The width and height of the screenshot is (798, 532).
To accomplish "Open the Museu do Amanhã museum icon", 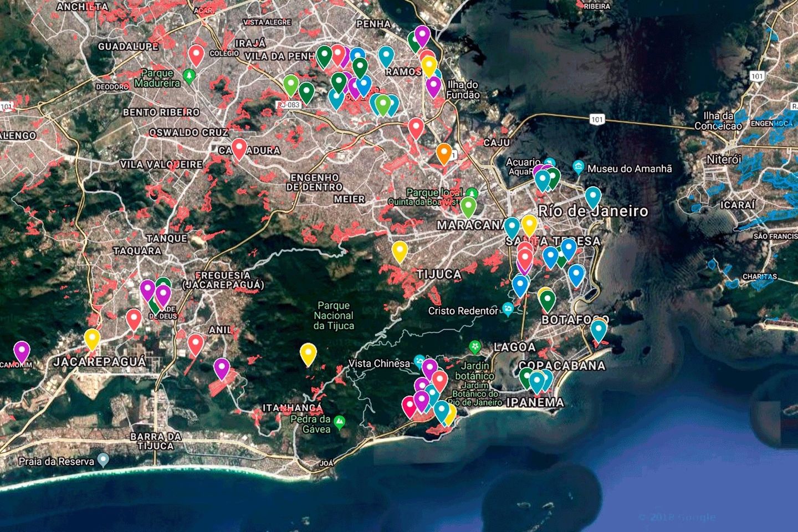I will click(580, 165).
